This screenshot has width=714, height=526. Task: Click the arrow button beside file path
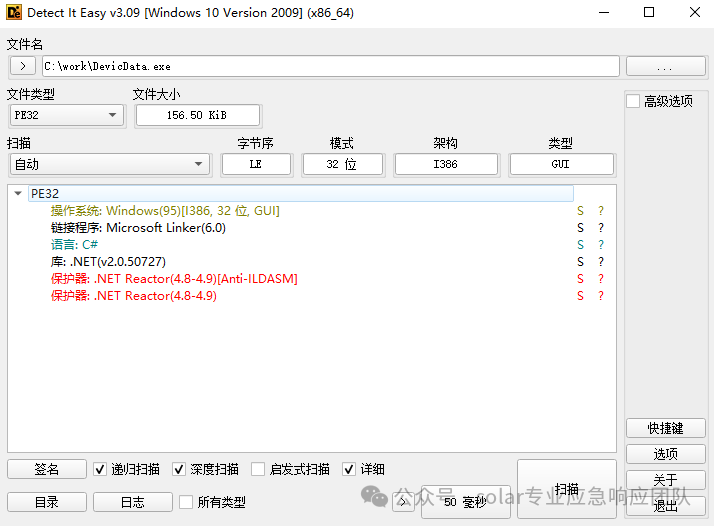23,66
